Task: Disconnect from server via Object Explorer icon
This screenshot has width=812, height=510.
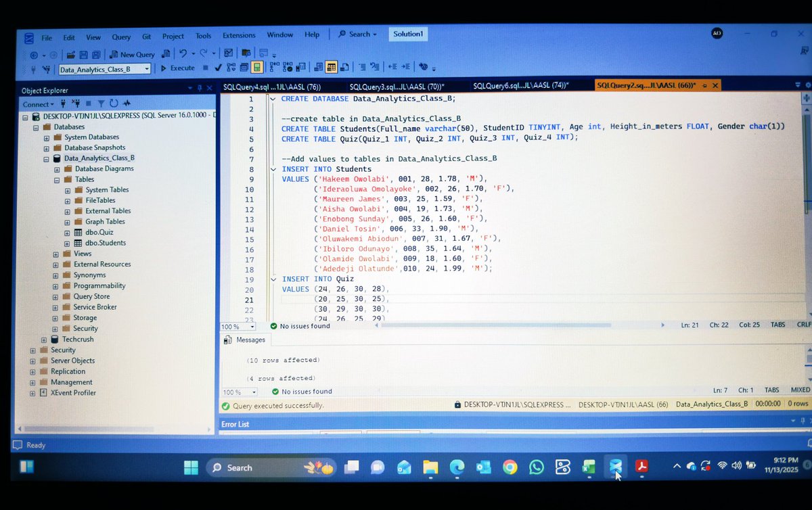Action: [x=76, y=103]
